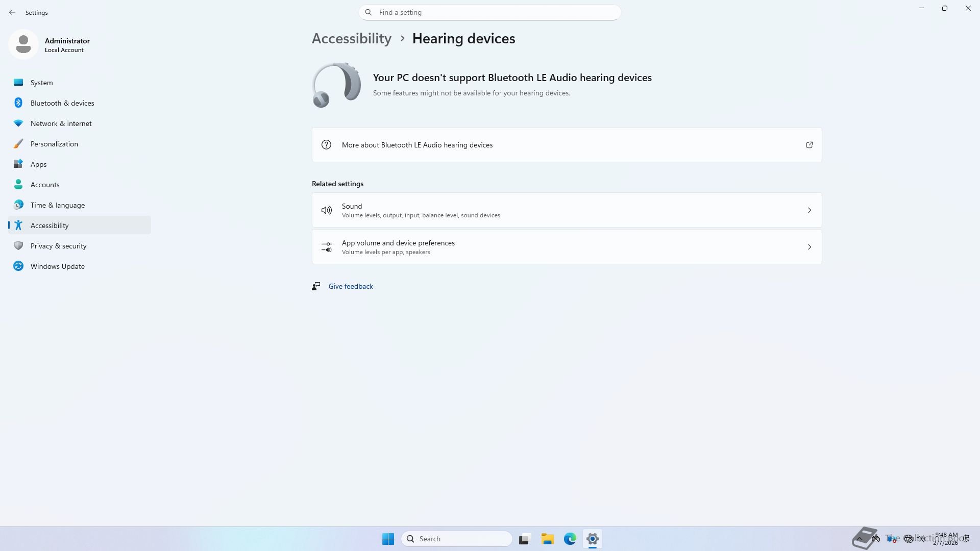Click the Time & language globe icon
This screenshot has height=551, width=980.
(x=18, y=205)
